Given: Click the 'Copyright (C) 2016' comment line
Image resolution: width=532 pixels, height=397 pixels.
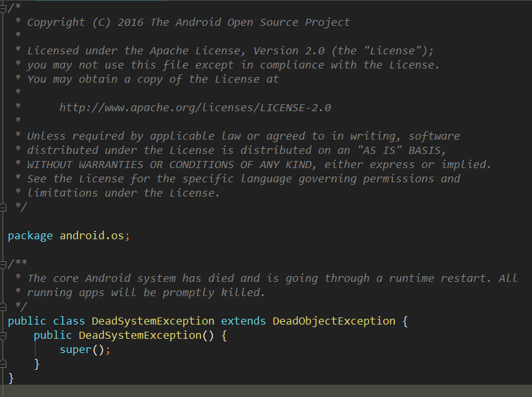Looking at the screenshot, I should (x=188, y=23).
